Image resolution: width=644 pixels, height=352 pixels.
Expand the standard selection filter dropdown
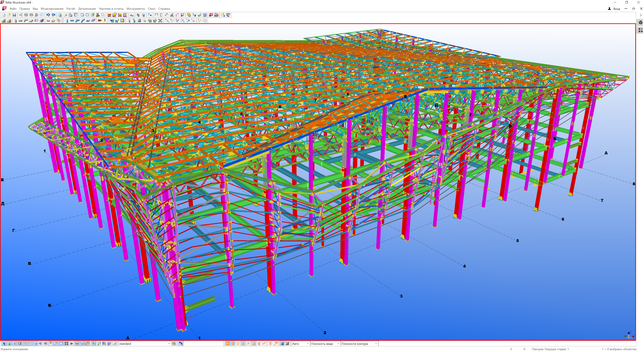tap(169, 344)
